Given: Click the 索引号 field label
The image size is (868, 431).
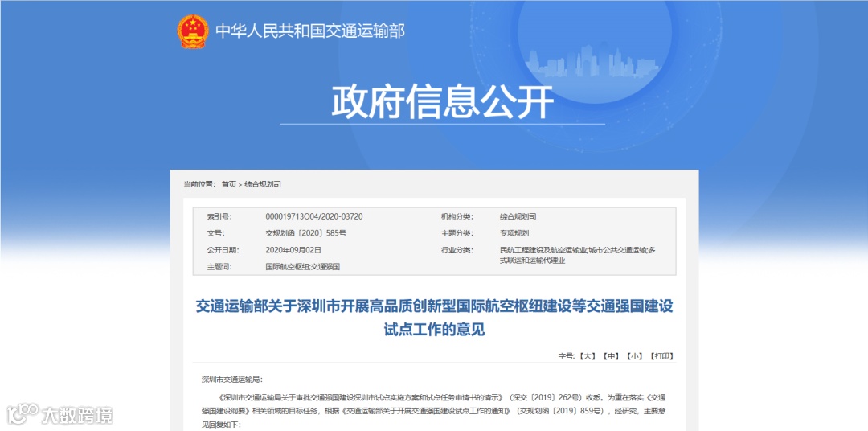Looking at the screenshot, I should 219,216.
